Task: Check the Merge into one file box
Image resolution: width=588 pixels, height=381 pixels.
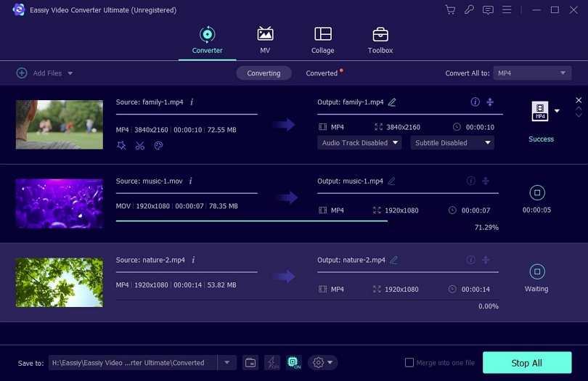Action: [409, 363]
